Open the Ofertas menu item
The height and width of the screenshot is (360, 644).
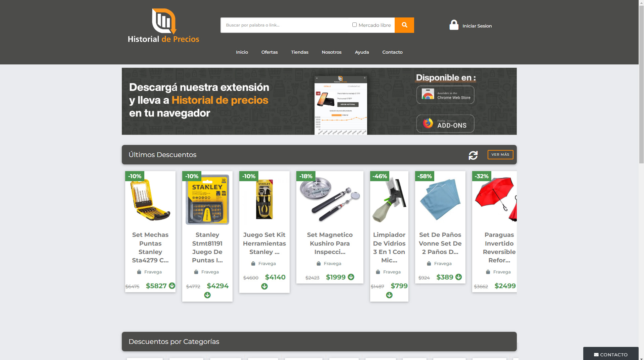(x=269, y=52)
